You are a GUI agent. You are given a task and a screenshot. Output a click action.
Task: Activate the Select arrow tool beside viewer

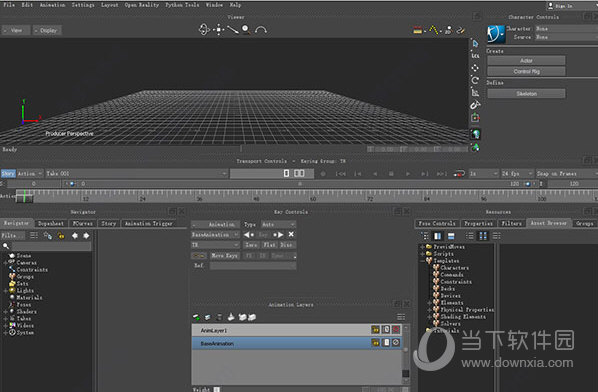[475, 43]
